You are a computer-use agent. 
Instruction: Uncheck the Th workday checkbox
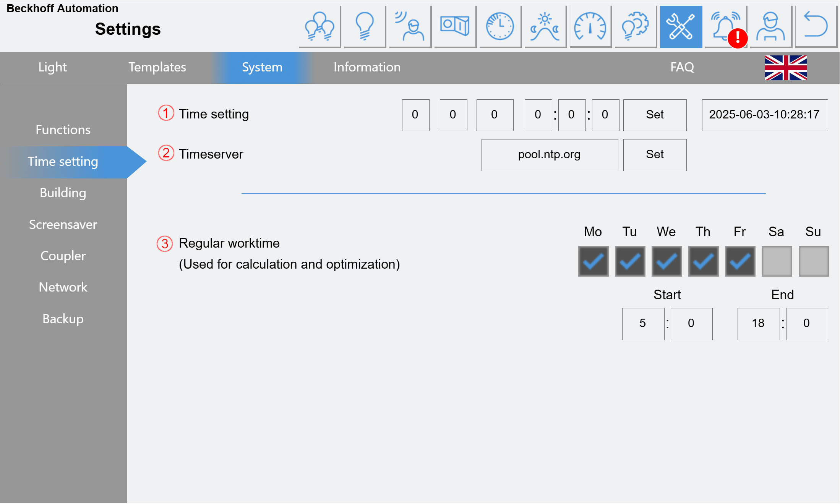coord(703,261)
